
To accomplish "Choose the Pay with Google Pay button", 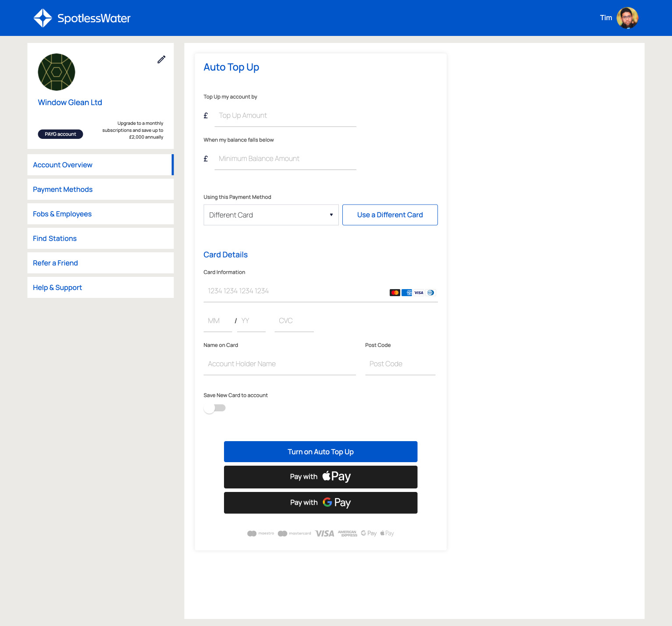I will tap(320, 502).
